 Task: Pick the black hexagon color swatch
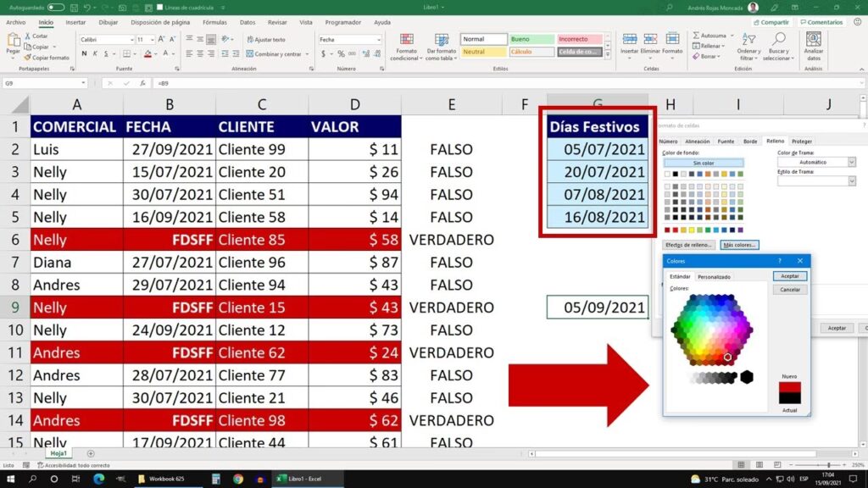(x=746, y=377)
